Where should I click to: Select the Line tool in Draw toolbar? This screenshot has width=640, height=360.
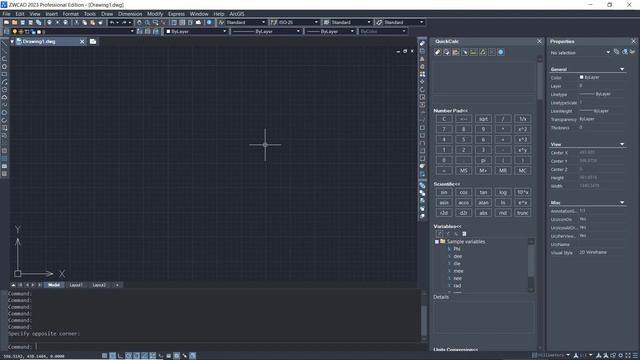click(4, 44)
